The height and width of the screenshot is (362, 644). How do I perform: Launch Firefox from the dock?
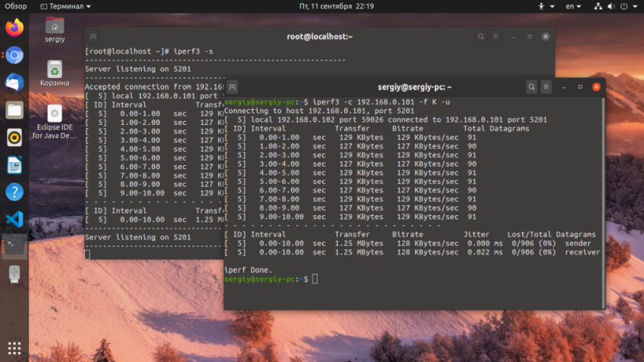[14, 28]
